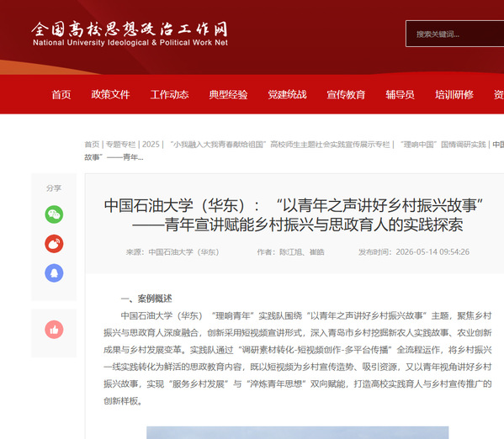Click the section heading 一、案例概述
Image resolution: width=504 pixels, height=439 pixels.
click(x=146, y=299)
